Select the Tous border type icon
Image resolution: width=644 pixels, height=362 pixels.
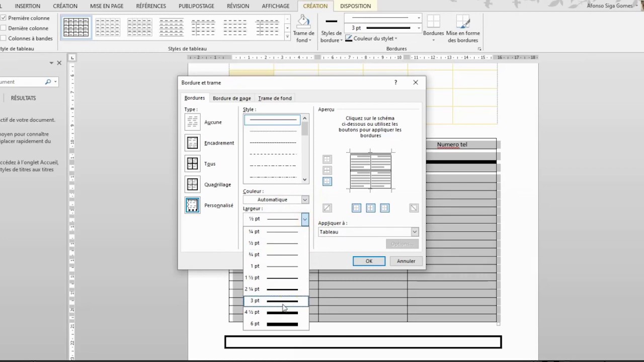point(192,164)
